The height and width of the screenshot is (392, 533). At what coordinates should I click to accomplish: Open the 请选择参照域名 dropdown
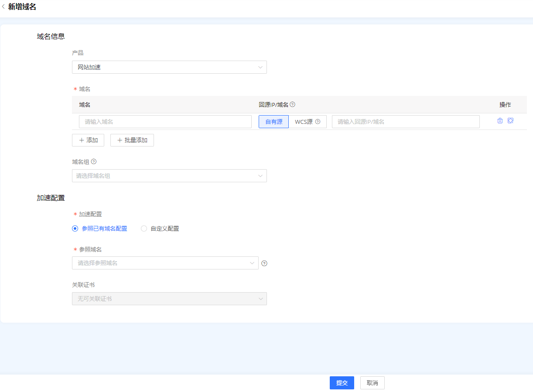tap(165, 263)
